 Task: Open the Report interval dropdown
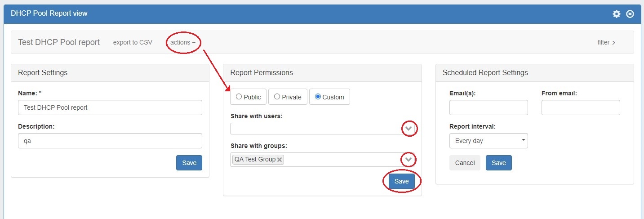pyautogui.click(x=489, y=141)
